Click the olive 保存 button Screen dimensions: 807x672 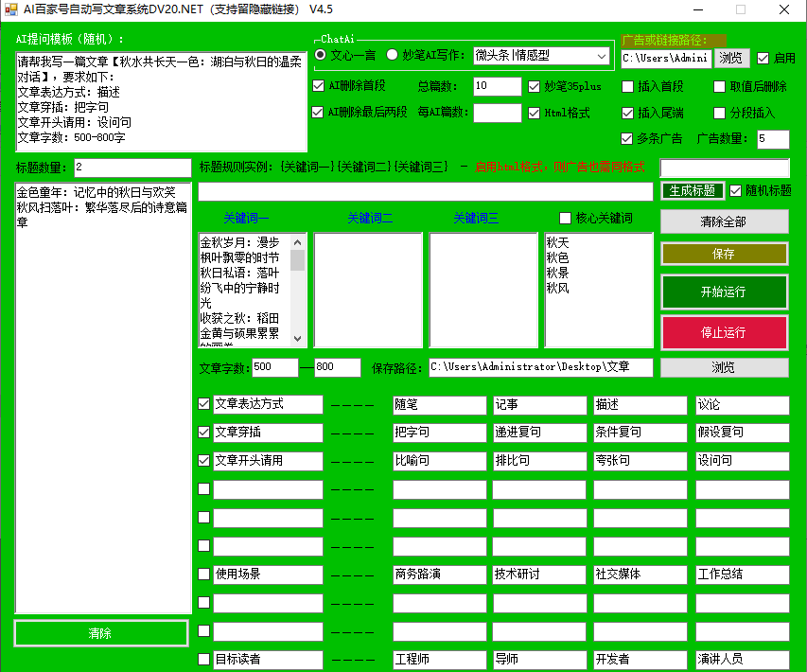723,254
